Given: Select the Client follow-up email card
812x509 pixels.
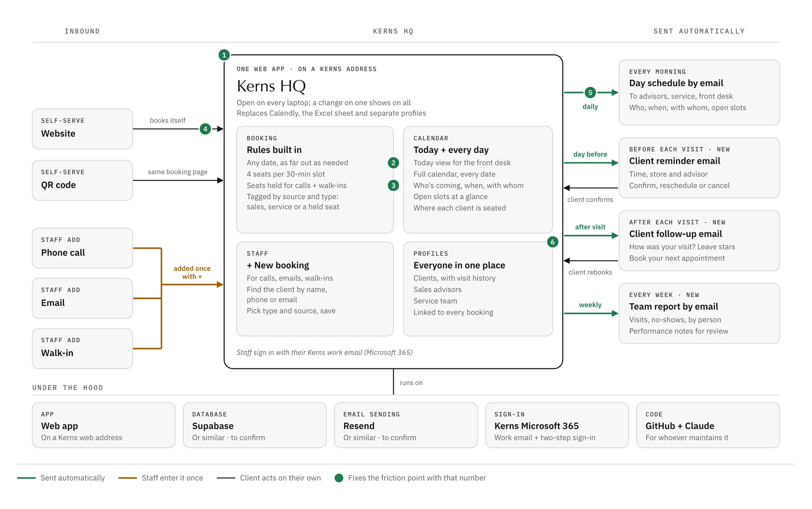Looking at the screenshot, I should [x=699, y=240].
